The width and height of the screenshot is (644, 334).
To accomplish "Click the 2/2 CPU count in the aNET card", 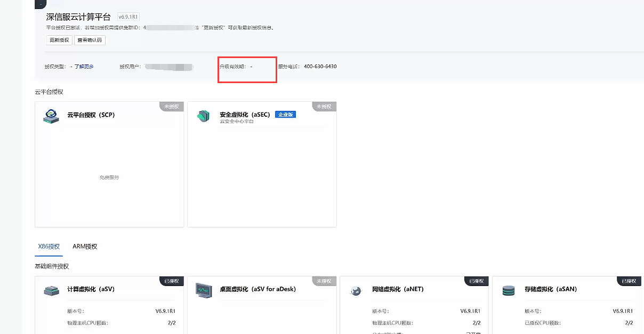I will 477,323.
